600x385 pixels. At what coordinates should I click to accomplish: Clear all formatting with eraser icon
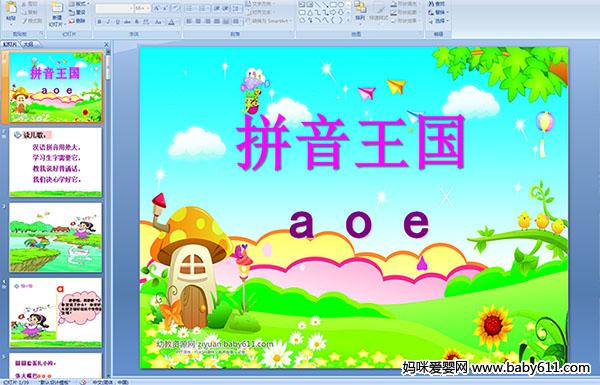176,8
